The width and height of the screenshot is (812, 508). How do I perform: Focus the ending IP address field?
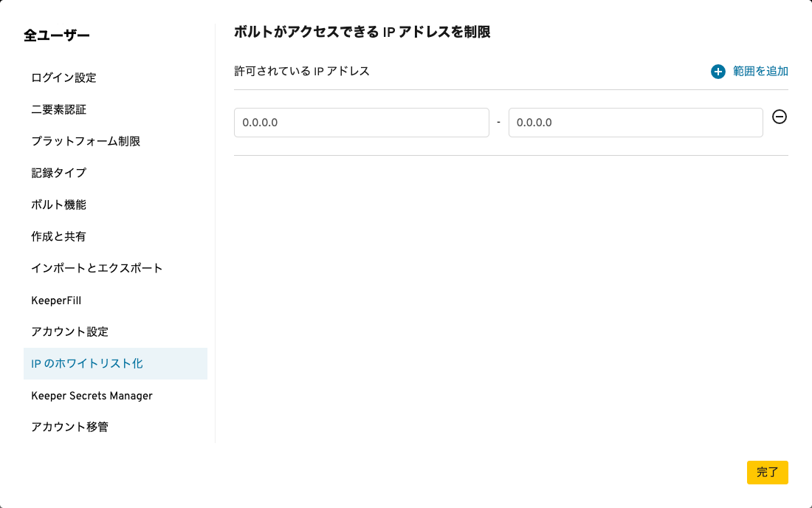pyautogui.click(x=636, y=123)
